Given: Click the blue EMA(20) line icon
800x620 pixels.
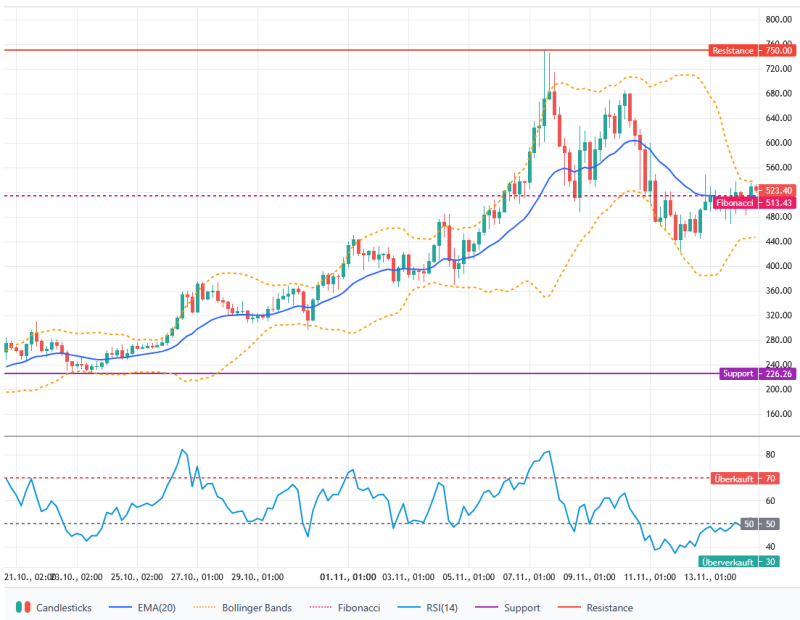Looking at the screenshot, I should (120, 607).
